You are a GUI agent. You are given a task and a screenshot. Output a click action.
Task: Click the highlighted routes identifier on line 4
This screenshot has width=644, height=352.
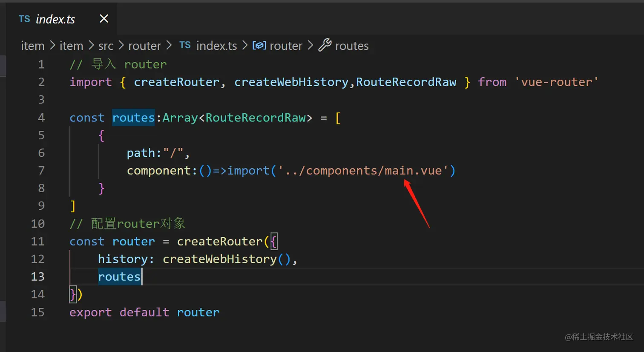[133, 118]
